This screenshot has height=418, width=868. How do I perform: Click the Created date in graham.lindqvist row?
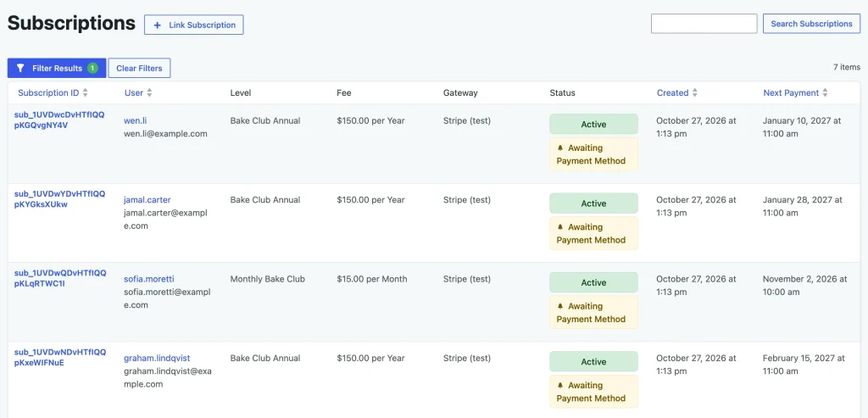coord(697,365)
